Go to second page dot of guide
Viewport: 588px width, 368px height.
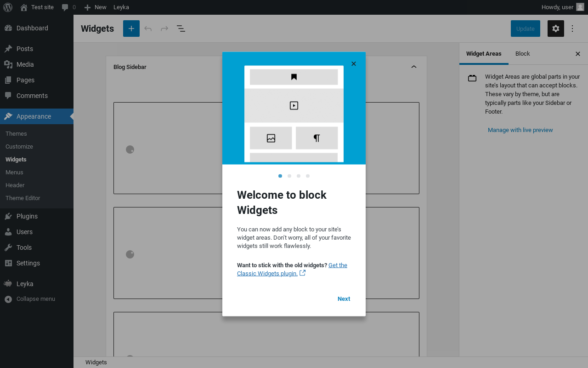289,176
